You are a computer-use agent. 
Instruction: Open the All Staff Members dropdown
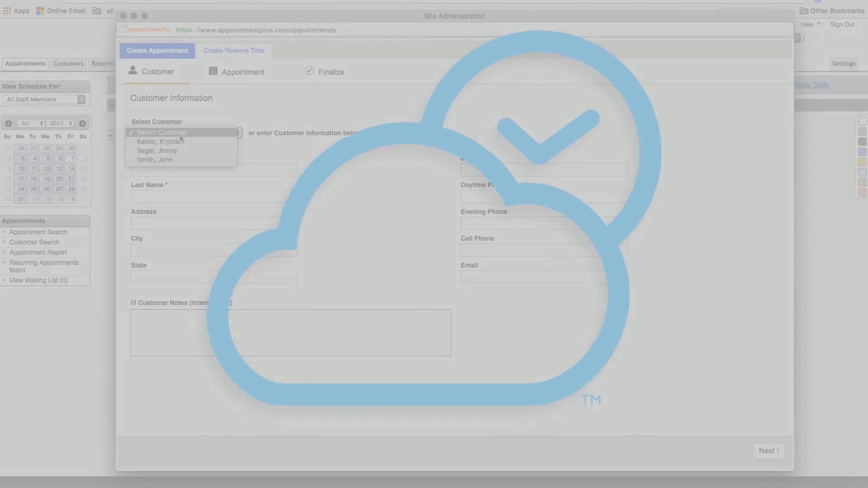tap(44, 99)
